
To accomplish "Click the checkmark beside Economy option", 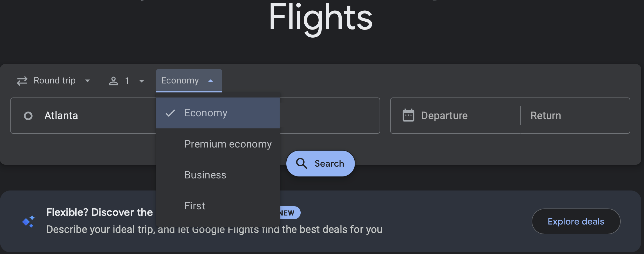I will coord(170,113).
